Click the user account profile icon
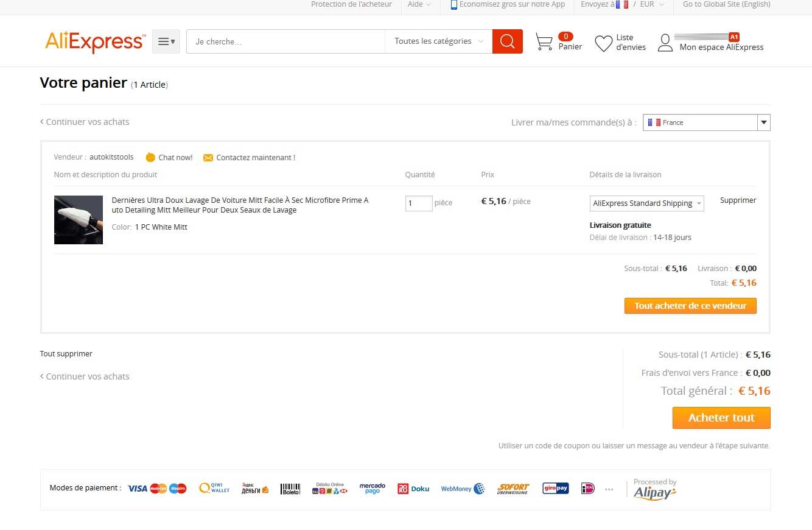The width and height of the screenshot is (812, 530). tap(665, 43)
